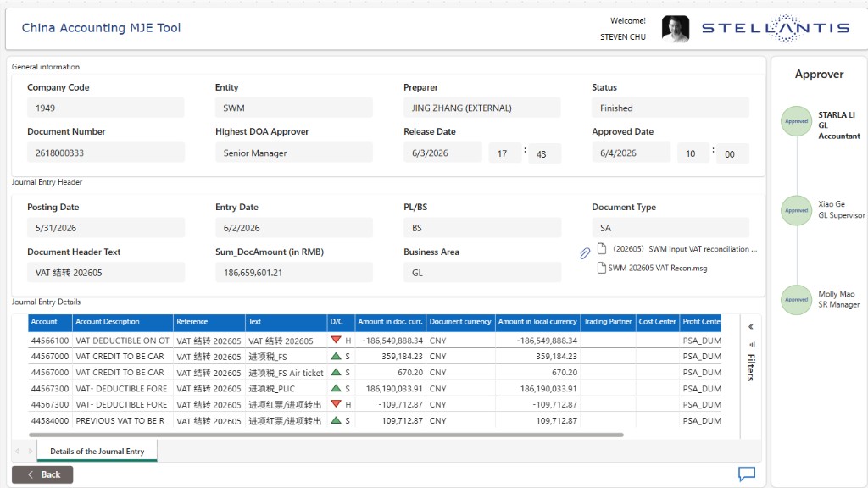Click Steven Chu profile photo
The height and width of the screenshot is (488, 868).
(x=676, y=29)
